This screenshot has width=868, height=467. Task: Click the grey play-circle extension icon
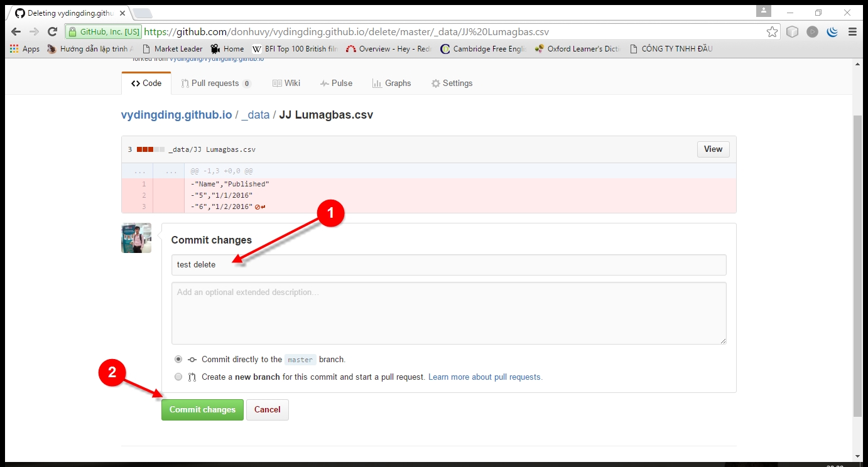pos(812,31)
